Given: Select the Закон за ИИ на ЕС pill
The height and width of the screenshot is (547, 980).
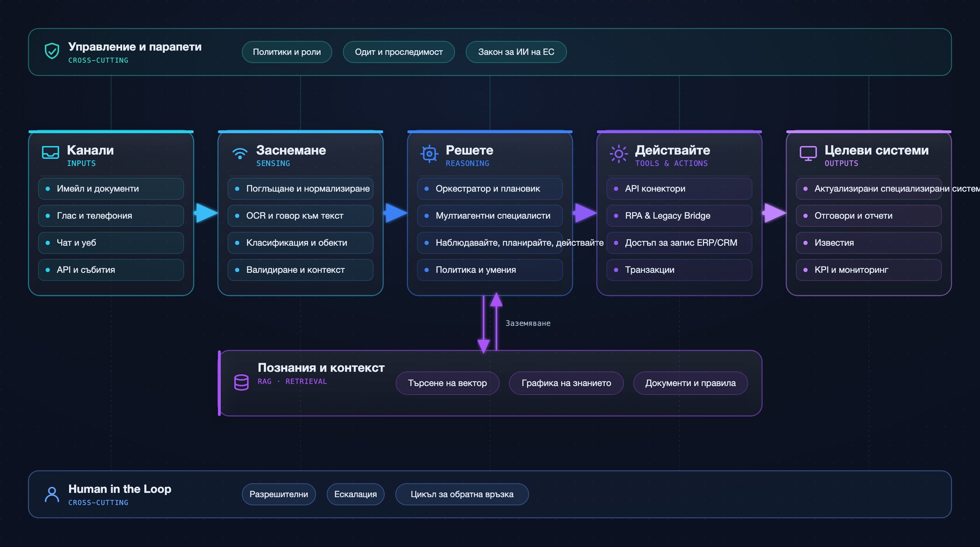Looking at the screenshot, I should pyautogui.click(x=516, y=52).
